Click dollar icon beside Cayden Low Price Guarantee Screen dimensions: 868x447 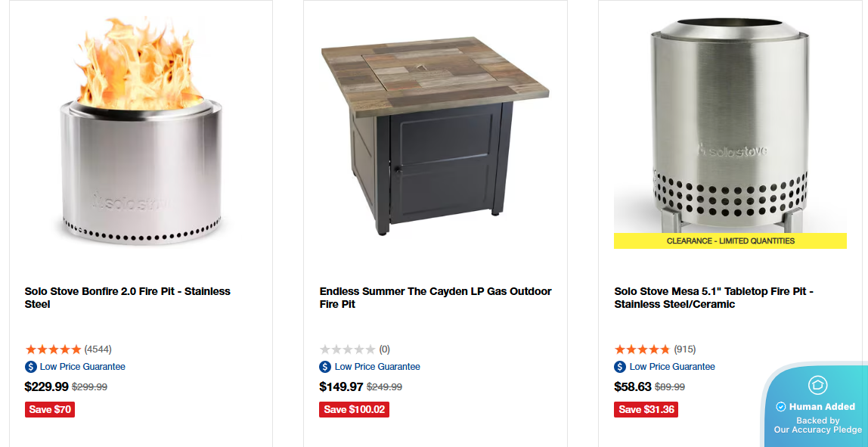pos(325,367)
